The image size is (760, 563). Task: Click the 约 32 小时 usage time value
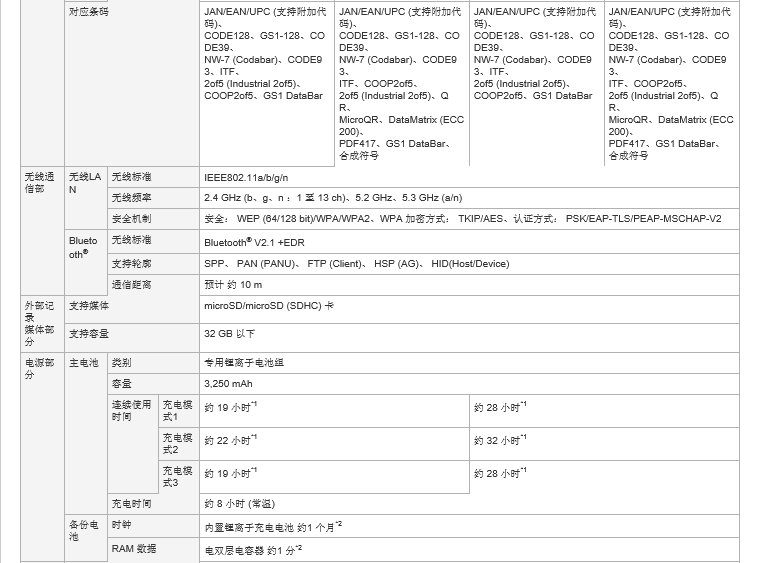click(x=499, y=440)
